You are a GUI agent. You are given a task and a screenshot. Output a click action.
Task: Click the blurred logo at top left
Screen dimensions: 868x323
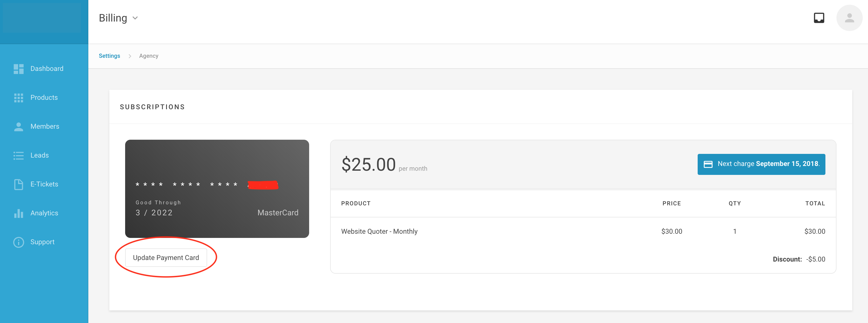click(x=42, y=18)
